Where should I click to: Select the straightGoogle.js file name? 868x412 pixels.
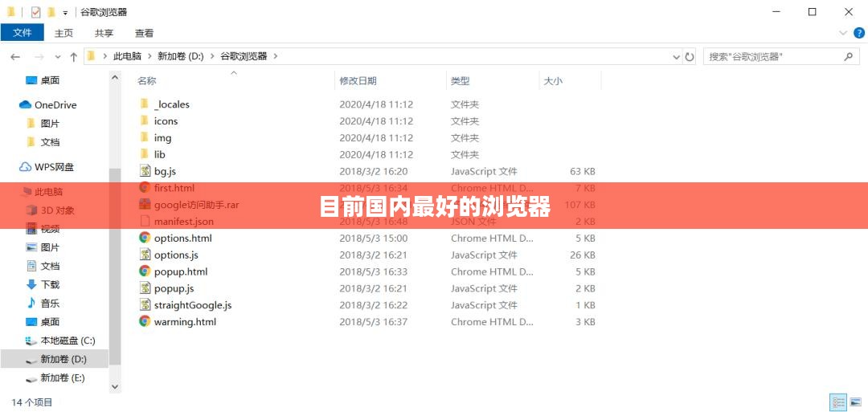pos(193,305)
